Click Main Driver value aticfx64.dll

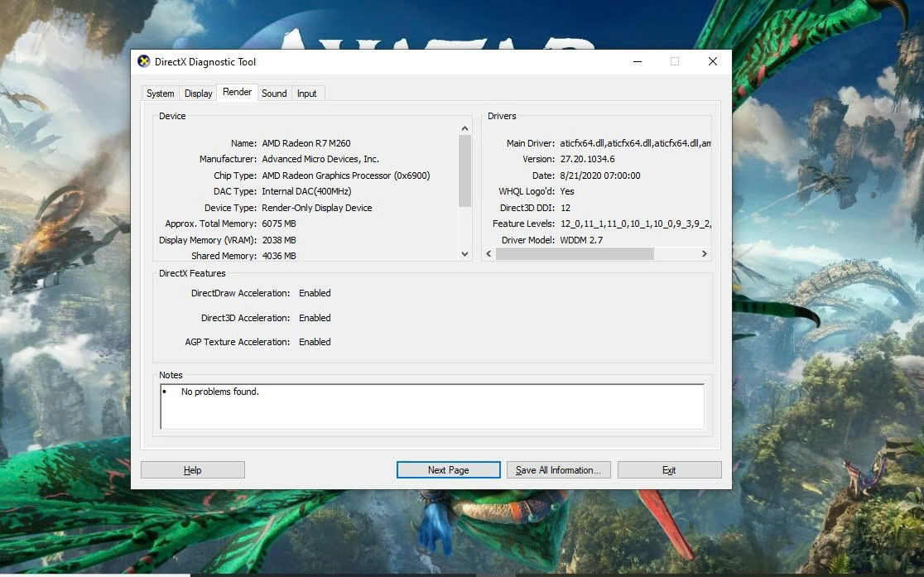[x=635, y=143]
